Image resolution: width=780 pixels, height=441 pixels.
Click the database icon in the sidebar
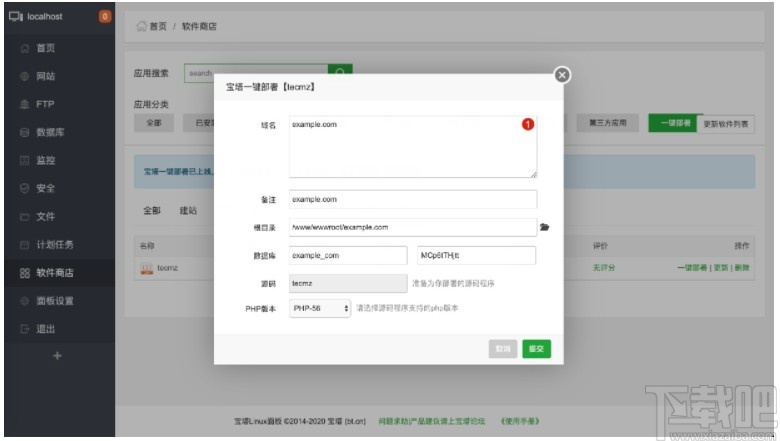coord(25,132)
